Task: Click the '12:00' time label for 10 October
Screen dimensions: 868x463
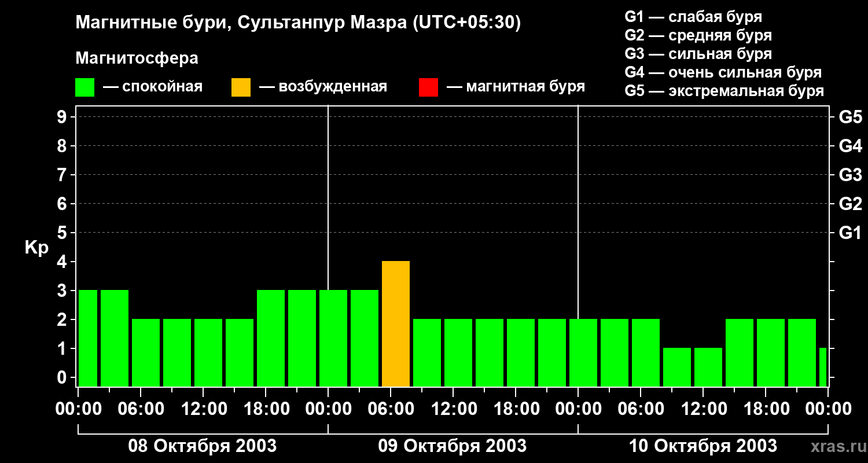Action: click(x=703, y=409)
